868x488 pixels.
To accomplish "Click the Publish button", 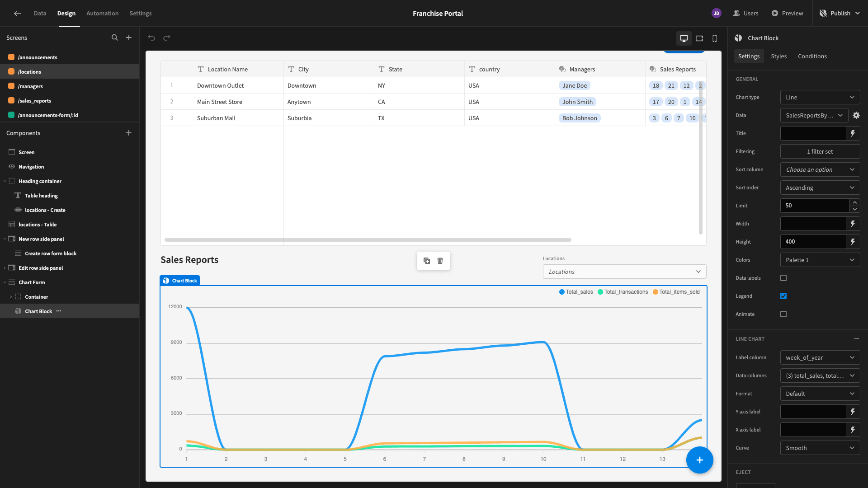I will [x=840, y=14].
